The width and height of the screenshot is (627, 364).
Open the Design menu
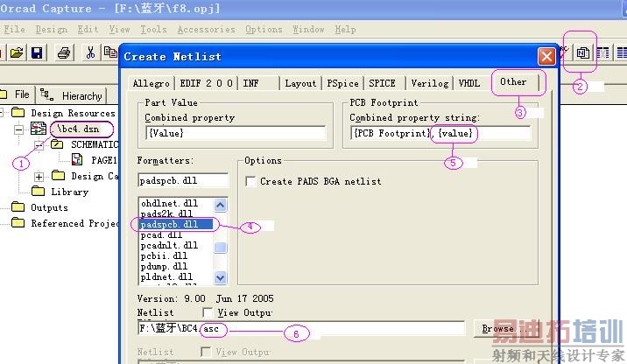[51, 29]
